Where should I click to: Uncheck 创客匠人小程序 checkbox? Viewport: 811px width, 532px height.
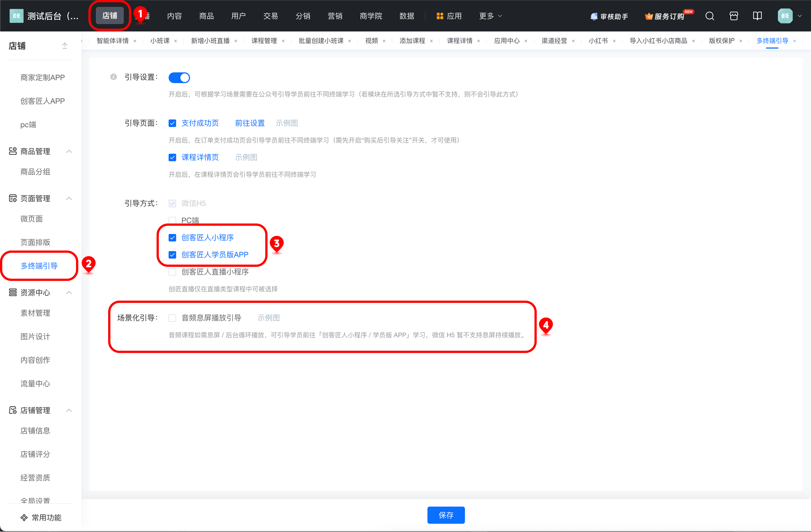[172, 238]
